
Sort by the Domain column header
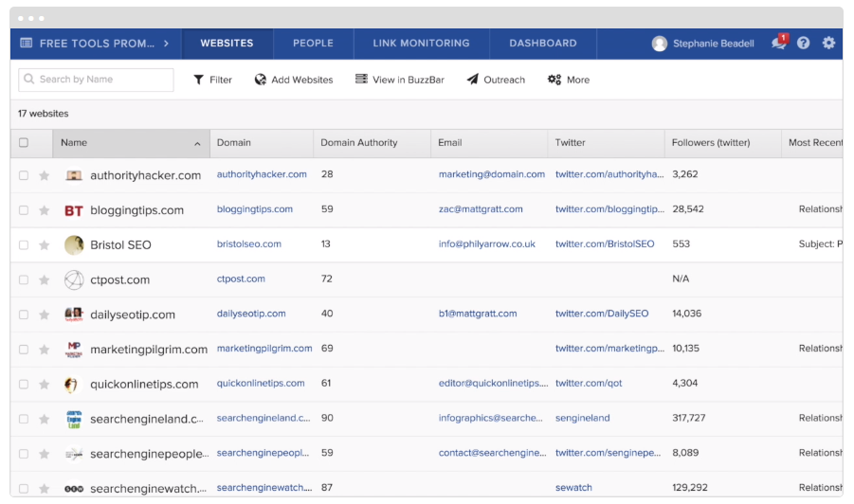[262, 143]
